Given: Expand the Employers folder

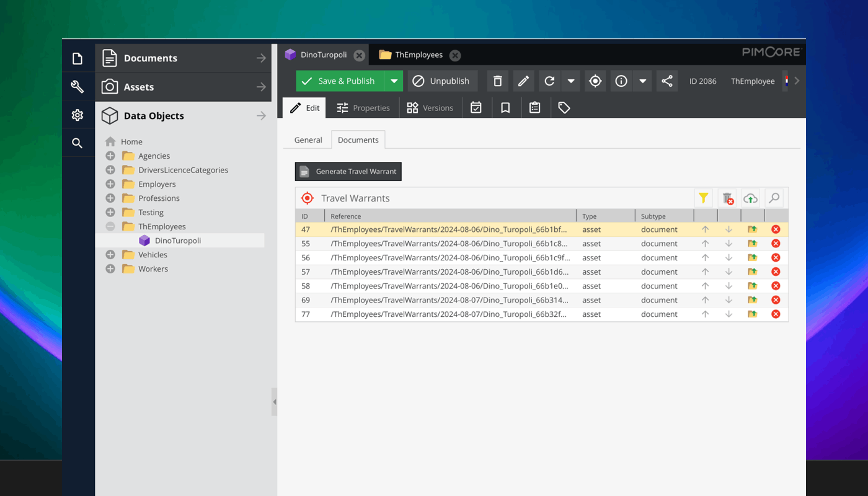Looking at the screenshot, I should (x=110, y=184).
